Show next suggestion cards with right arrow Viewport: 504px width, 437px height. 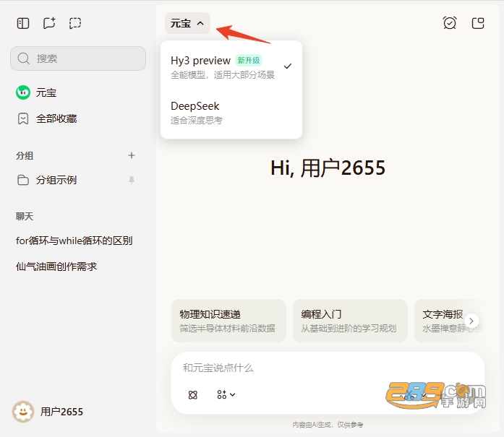471,321
